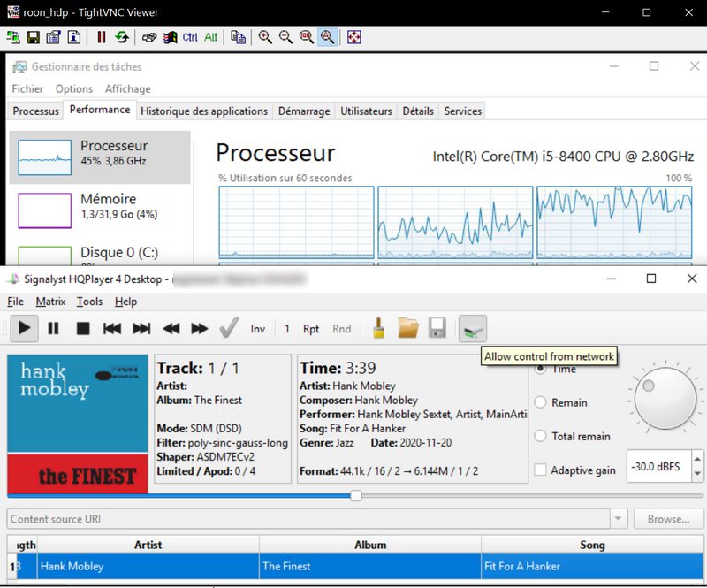707x588 pixels.
Task: Open HQPlayer Help menu
Action: (x=125, y=302)
